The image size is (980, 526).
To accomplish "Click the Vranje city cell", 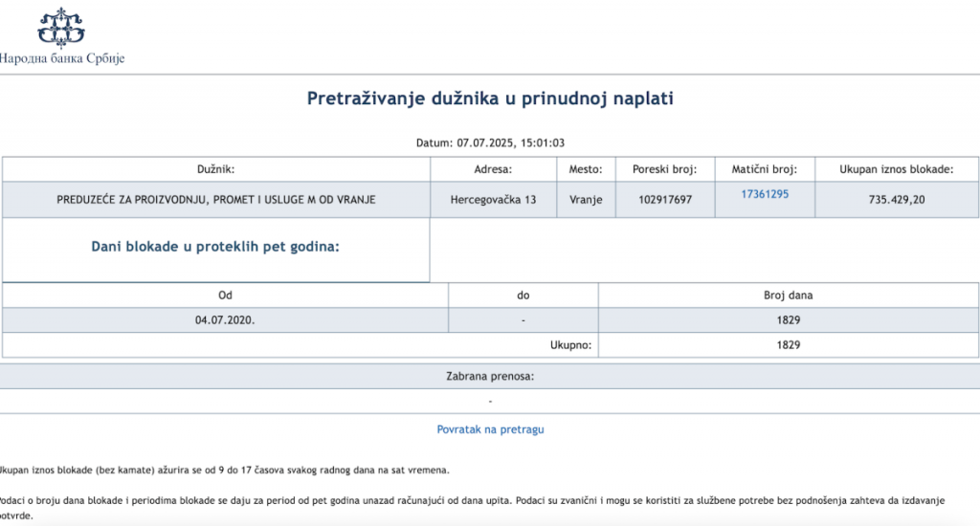I will click(586, 200).
